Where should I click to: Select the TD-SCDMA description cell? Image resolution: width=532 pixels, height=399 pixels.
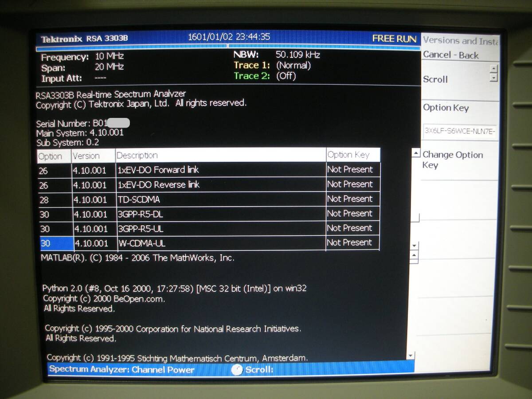tap(221, 199)
